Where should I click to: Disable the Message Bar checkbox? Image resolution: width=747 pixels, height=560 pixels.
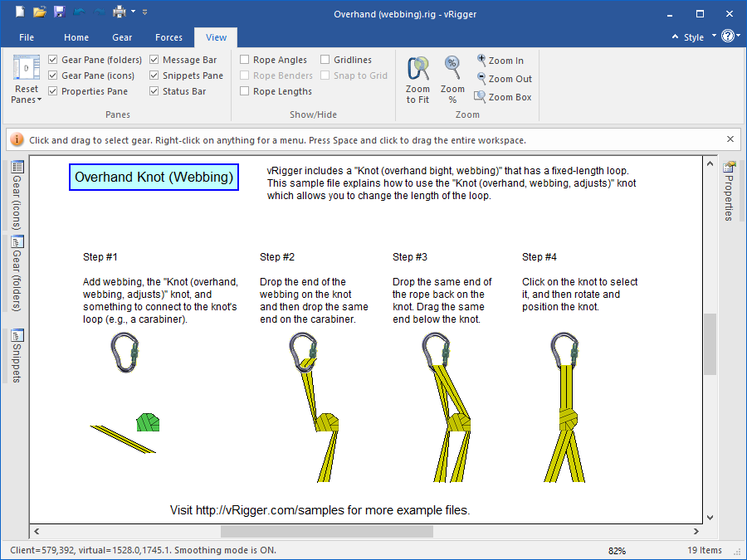click(154, 59)
